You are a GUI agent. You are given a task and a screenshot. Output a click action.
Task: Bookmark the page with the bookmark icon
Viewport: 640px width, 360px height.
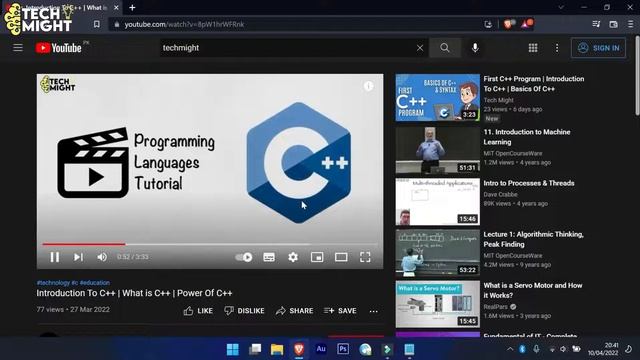pos(96,24)
